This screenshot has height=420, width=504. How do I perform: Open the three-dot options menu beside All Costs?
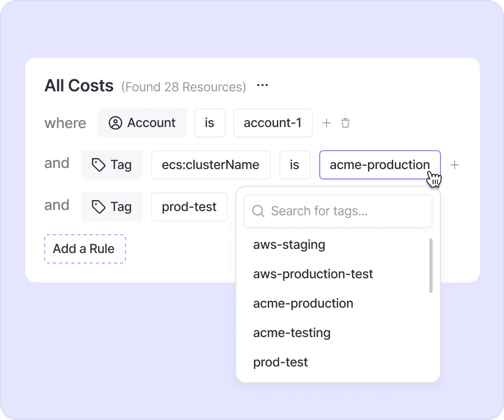coord(262,86)
